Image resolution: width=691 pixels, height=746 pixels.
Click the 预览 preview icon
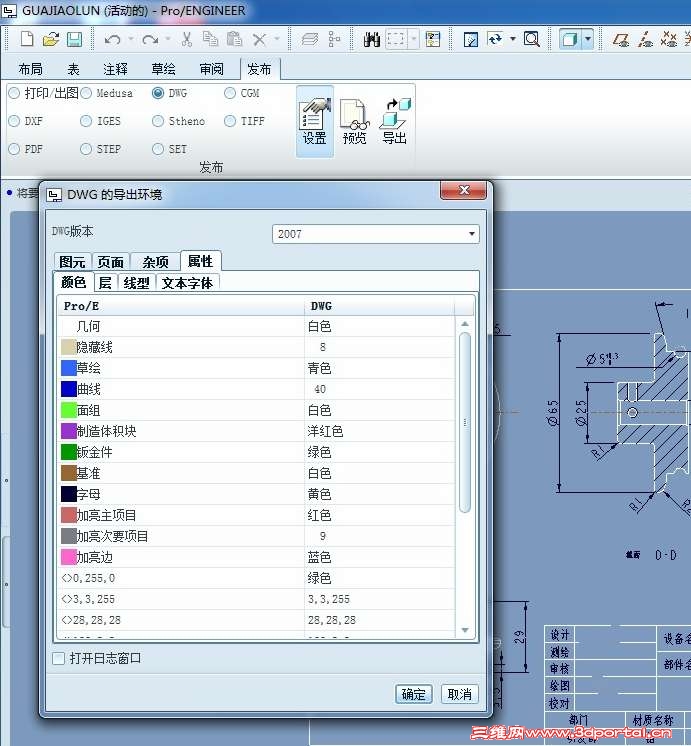coord(355,121)
